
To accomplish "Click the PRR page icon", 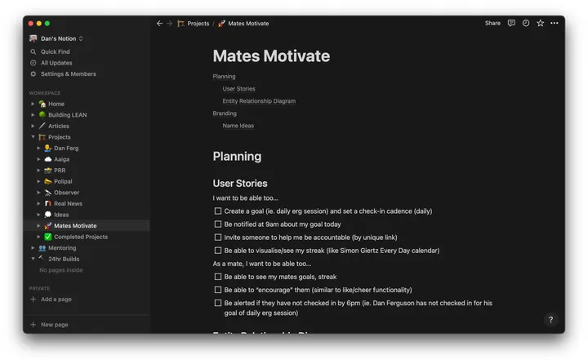I will 47,171.
